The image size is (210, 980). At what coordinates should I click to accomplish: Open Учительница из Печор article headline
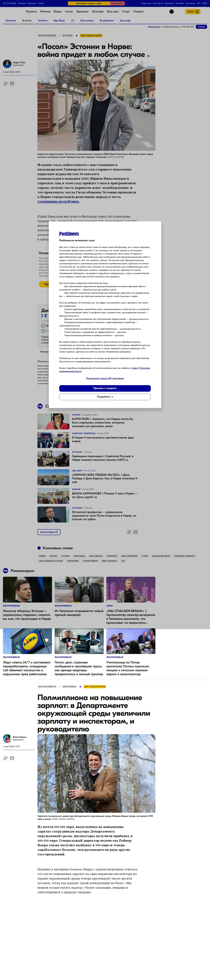point(128,668)
